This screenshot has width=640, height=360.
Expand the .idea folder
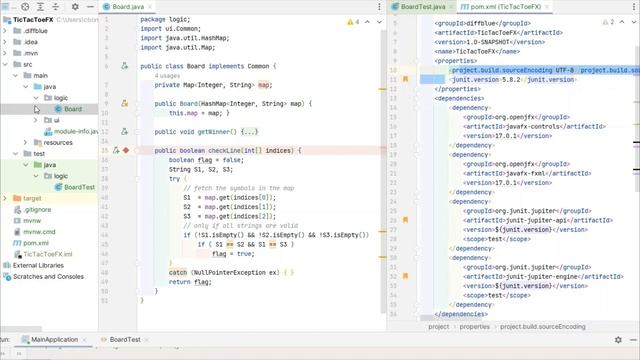(x=5, y=42)
